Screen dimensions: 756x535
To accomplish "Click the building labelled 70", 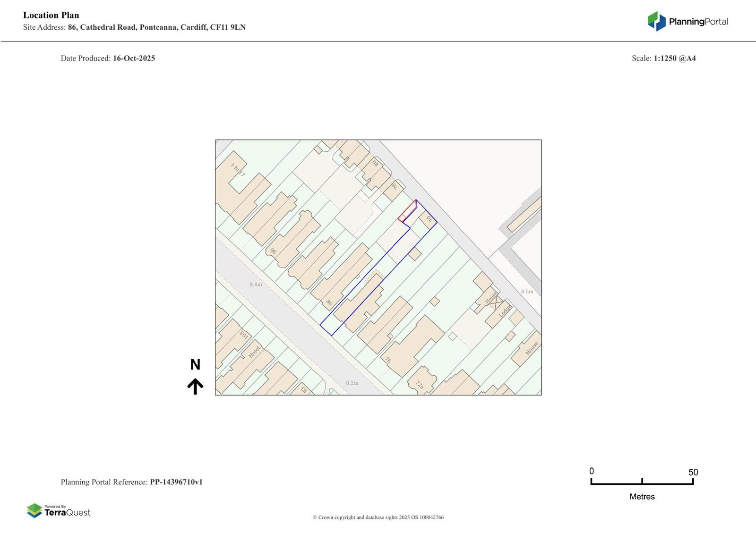I will pos(428,220).
